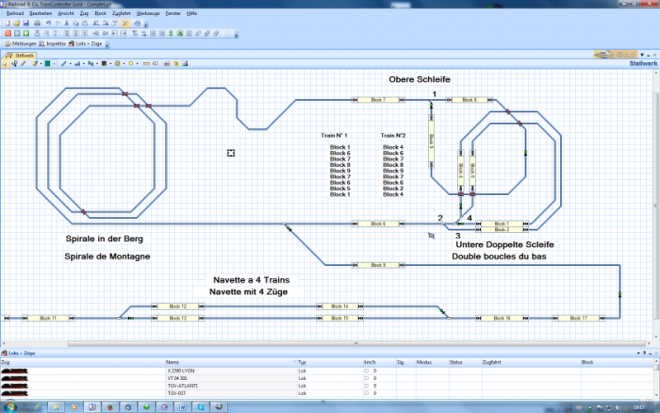Click the 'Spirale in der Berg' label
The height and width of the screenshot is (413, 660).
point(104,239)
